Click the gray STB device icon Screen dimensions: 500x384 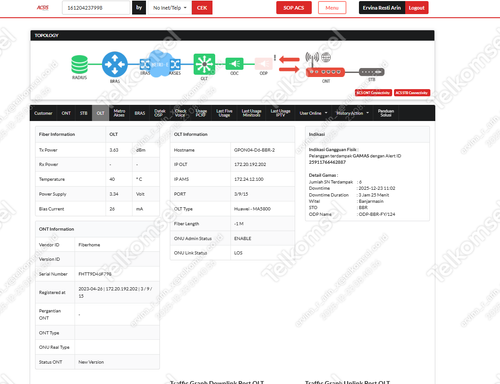tap(371, 72)
